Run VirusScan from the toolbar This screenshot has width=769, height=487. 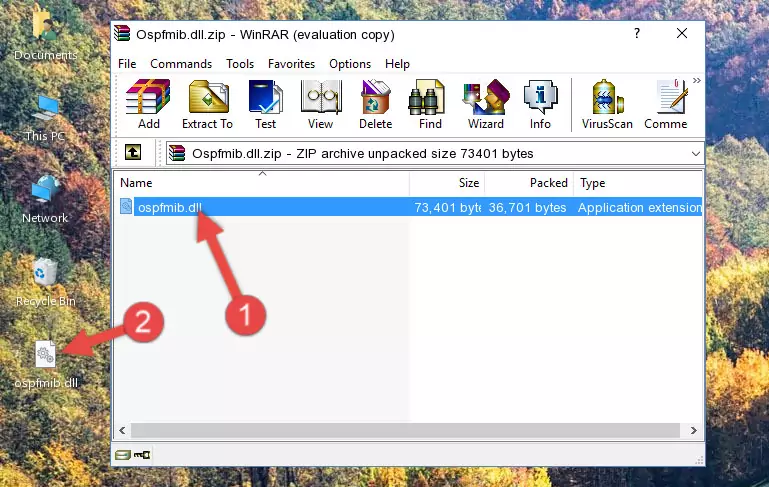pyautogui.click(x=607, y=104)
